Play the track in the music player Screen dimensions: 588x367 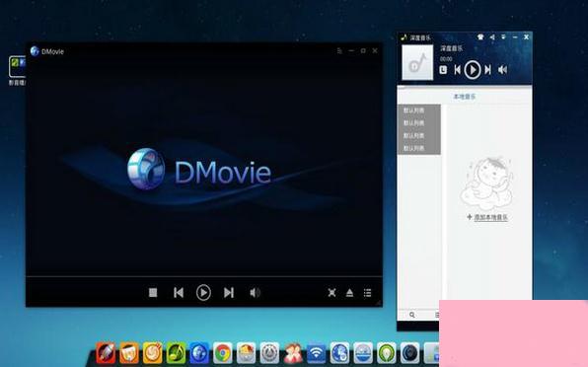tap(473, 70)
